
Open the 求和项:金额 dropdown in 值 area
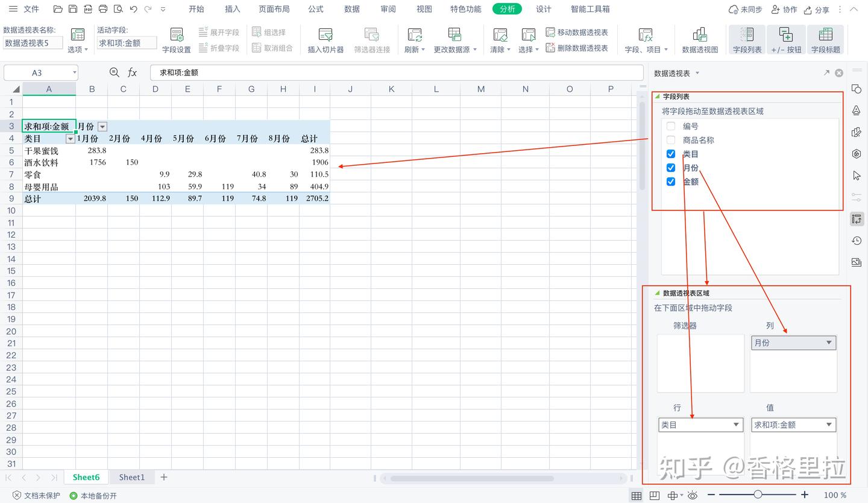[829, 425]
